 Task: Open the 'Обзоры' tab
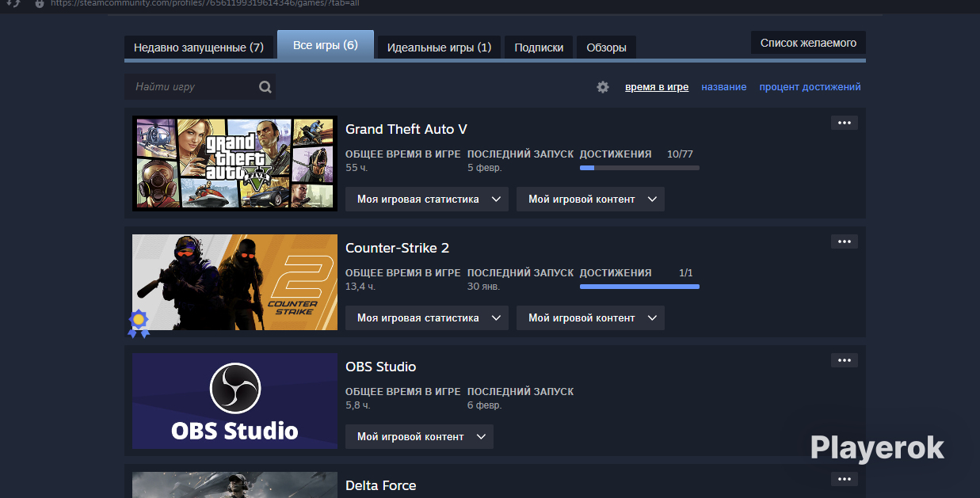coord(606,48)
